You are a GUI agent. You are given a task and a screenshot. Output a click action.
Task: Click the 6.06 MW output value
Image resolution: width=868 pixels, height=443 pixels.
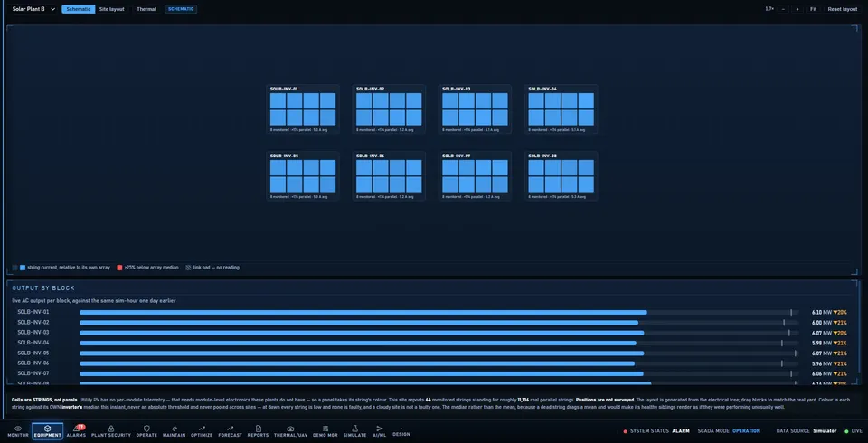pyautogui.click(x=822, y=373)
